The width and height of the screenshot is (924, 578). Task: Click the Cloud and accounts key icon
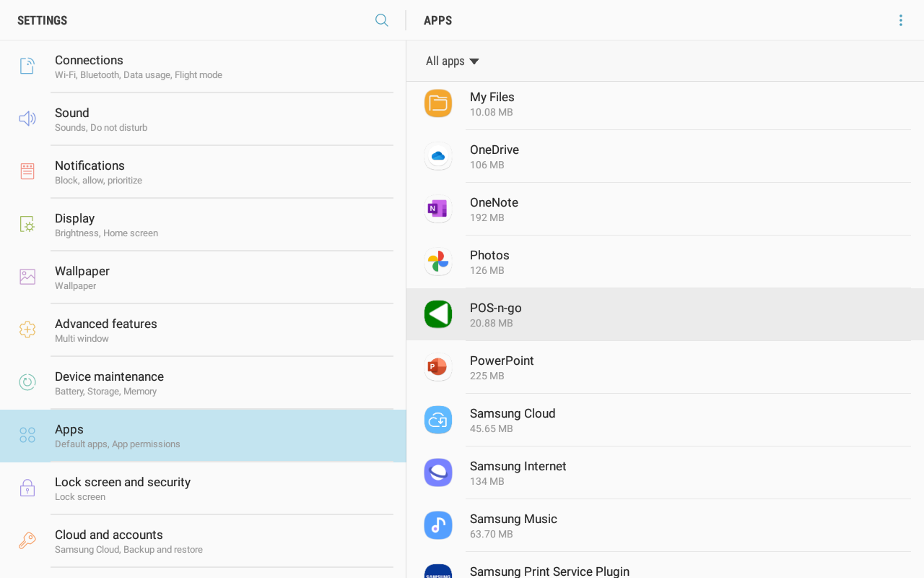pyautogui.click(x=27, y=540)
